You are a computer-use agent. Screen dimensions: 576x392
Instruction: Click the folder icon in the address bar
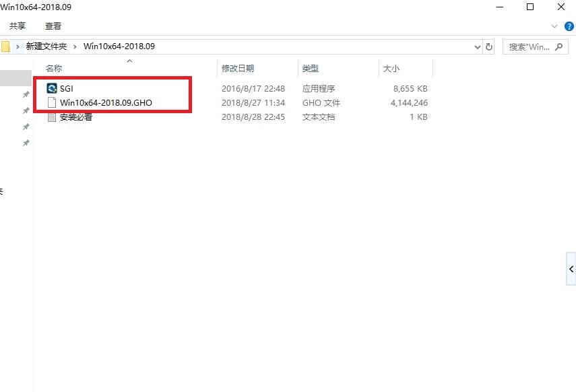5,46
